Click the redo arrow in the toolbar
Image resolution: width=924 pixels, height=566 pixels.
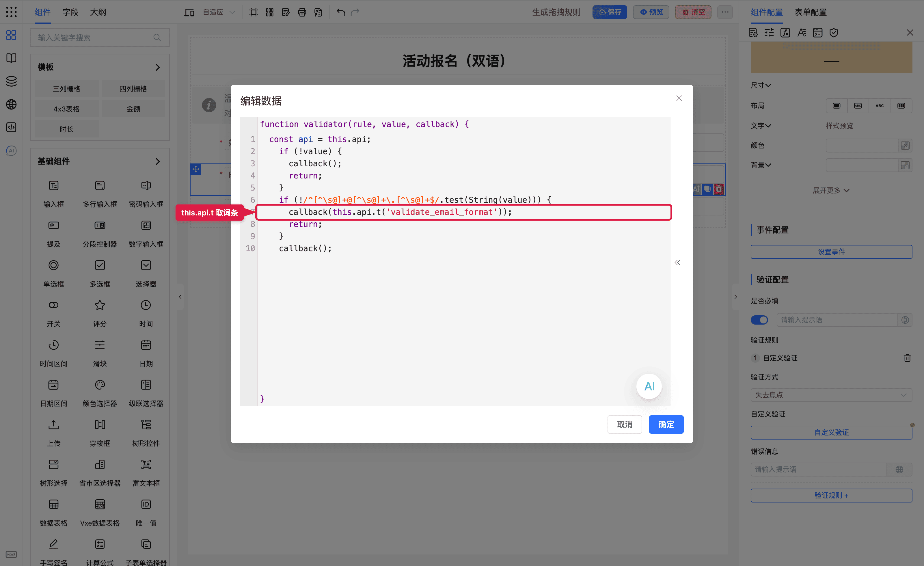[355, 12]
